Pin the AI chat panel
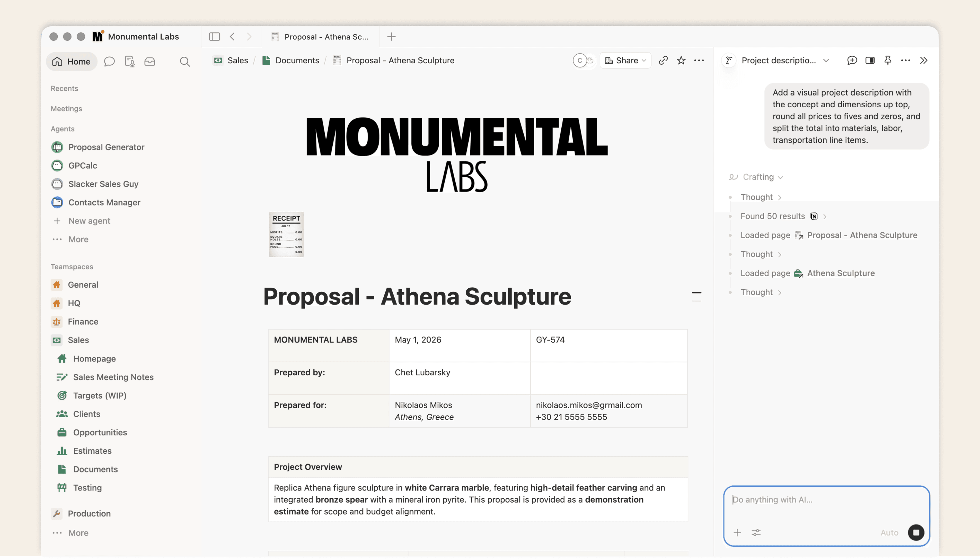Image resolution: width=980 pixels, height=560 pixels. [x=888, y=61]
